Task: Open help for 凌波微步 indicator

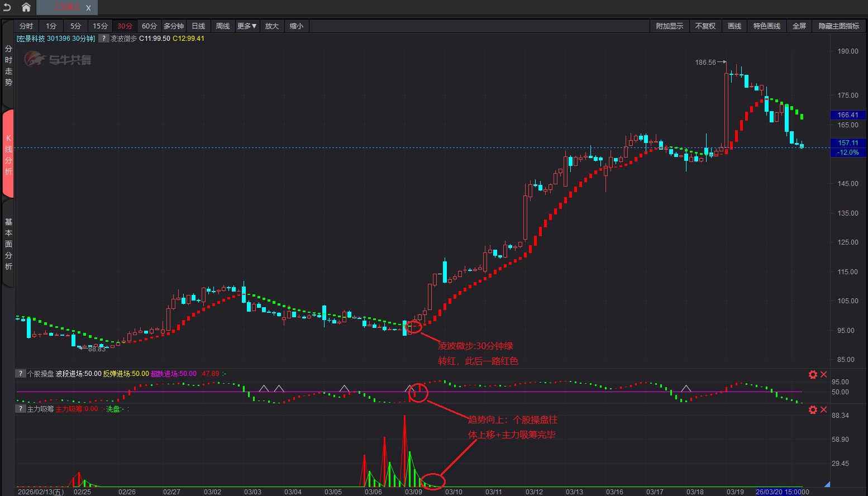Action: coord(104,39)
